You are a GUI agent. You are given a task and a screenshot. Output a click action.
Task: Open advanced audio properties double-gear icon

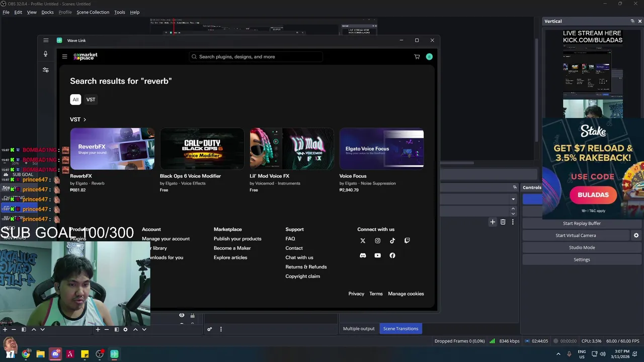click(209, 329)
